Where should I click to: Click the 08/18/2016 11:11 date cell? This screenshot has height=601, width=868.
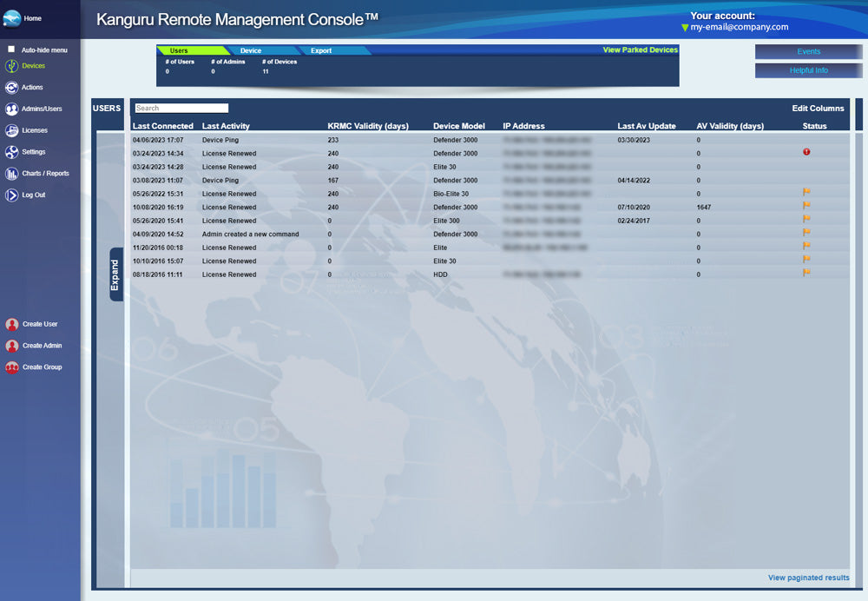[158, 274]
